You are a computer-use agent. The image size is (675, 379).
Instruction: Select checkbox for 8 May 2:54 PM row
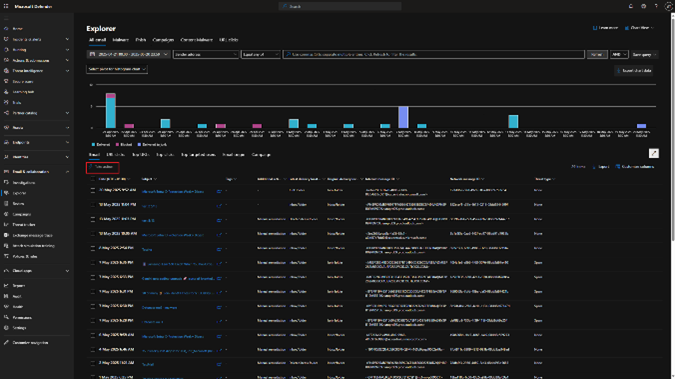pos(93,248)
